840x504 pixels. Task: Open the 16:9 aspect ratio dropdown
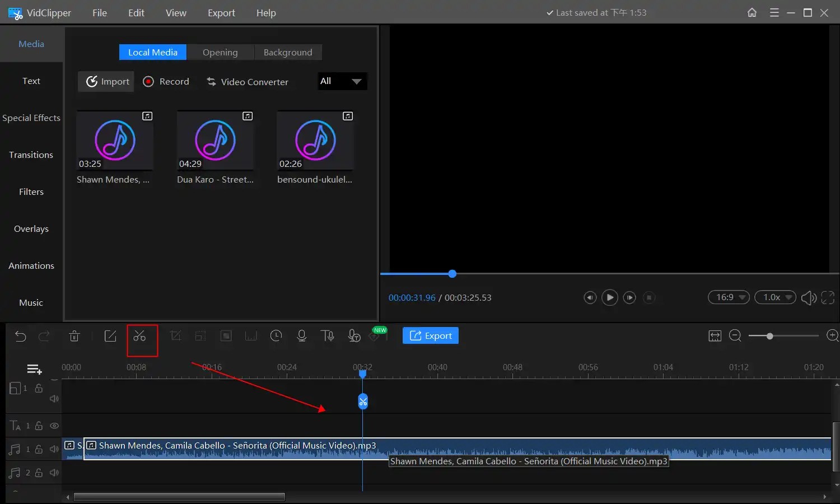(x=728, y=297)
